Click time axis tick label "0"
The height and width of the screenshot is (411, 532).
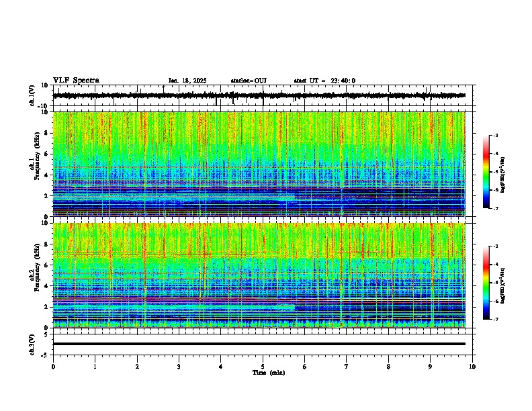point(53,367)
